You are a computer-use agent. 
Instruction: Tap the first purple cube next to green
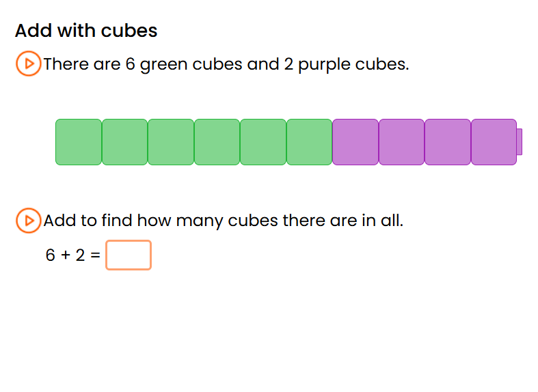point(355,142)
